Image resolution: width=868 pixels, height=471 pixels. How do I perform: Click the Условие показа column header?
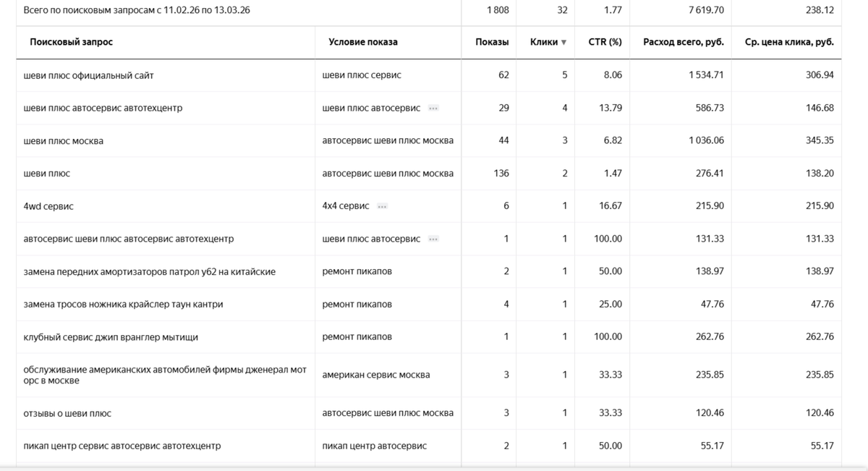tap(363, 42)
